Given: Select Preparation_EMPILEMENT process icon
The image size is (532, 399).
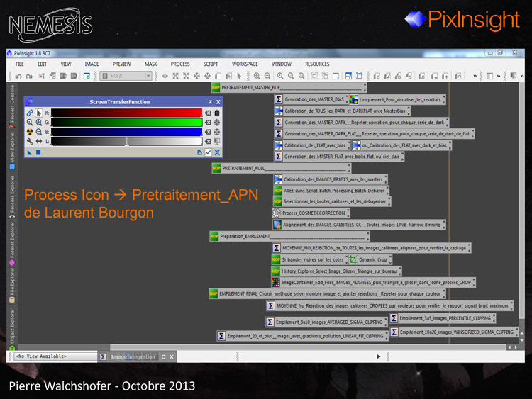Looking at the screenshot, I should point(289,236).
